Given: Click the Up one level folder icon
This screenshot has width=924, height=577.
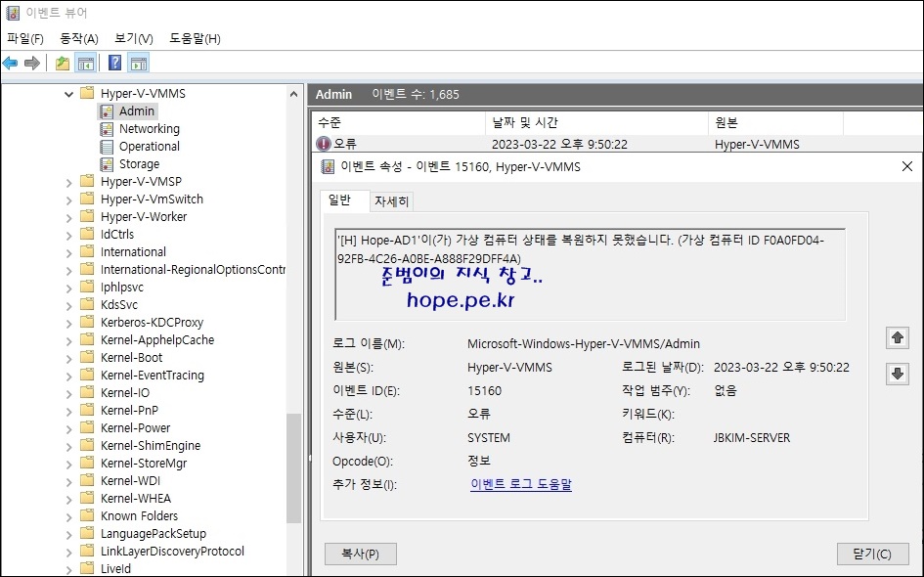Looking at the screenshot, I should point(63,63).
